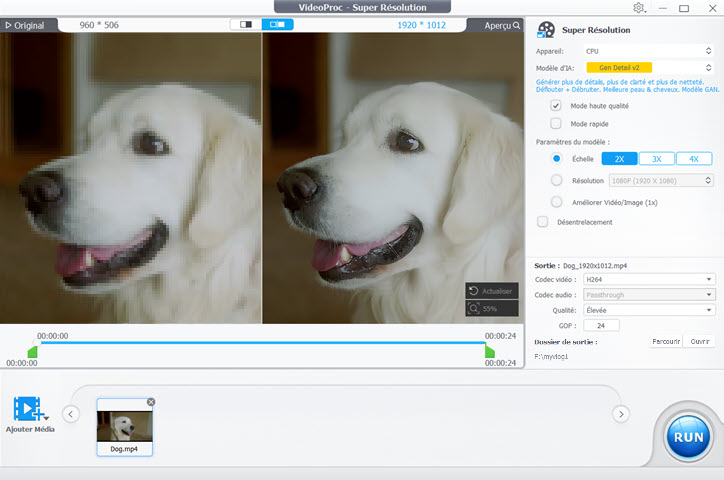Click the green timeline start marker

click(32, 352)
